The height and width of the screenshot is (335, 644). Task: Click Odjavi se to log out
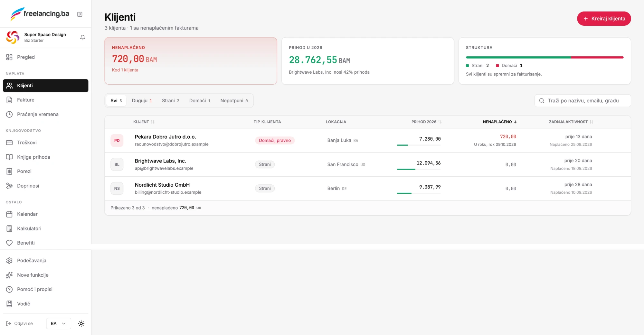tap(19, 323)
